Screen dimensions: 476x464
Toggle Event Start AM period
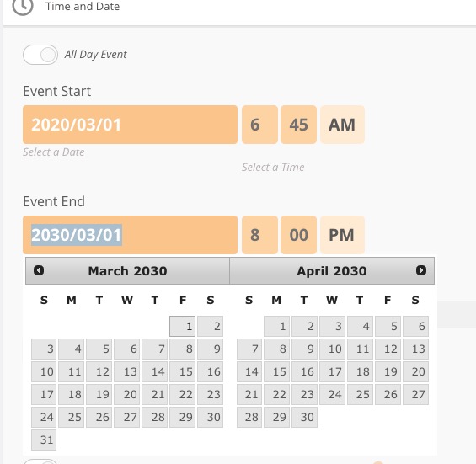[x=342, y=125]
